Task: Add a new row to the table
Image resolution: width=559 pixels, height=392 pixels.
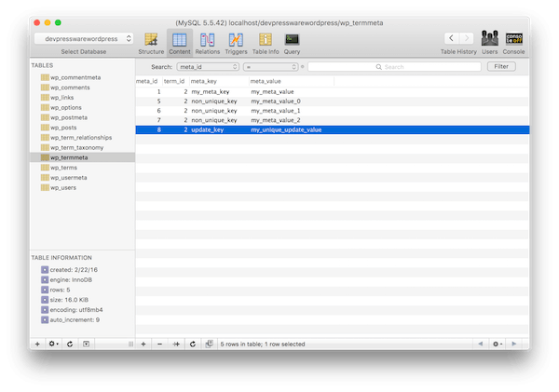Action: (143, 344)
